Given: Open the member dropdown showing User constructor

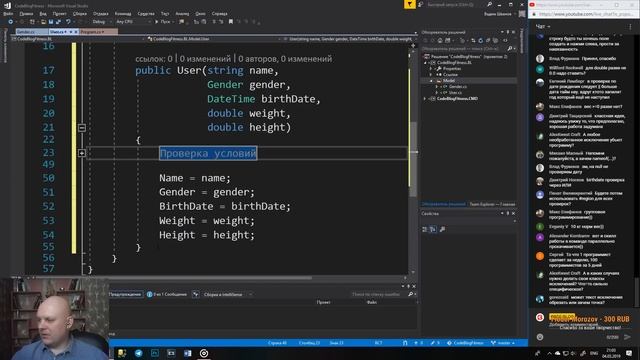Looking at the screenshot, I should [349, 39].
